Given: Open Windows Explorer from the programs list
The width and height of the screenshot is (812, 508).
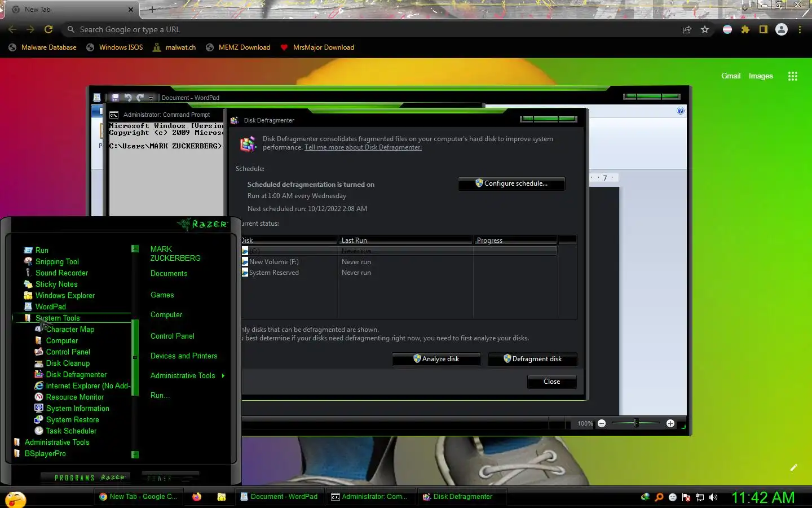Looking at the screenshot, I should [64, 295].
